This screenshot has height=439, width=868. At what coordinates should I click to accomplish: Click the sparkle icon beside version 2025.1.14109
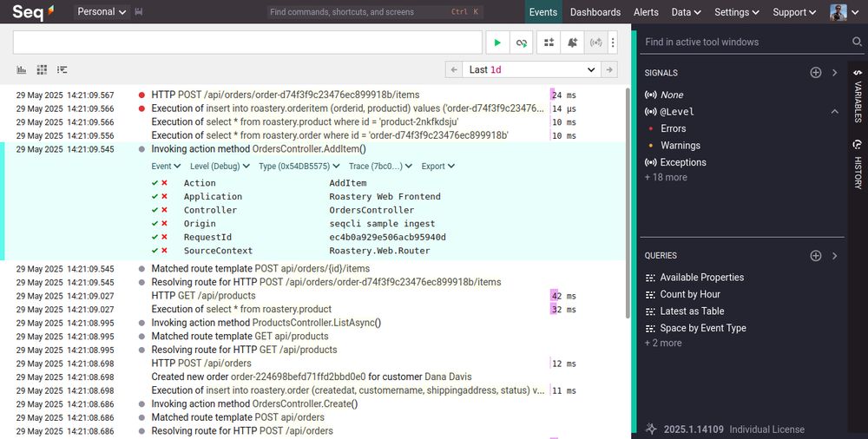click(652, 429)
